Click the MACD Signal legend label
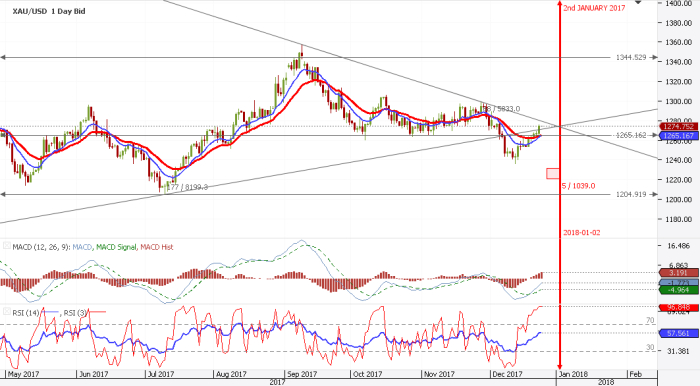Viewport: 700px width, 386px height. pos(116,247)
